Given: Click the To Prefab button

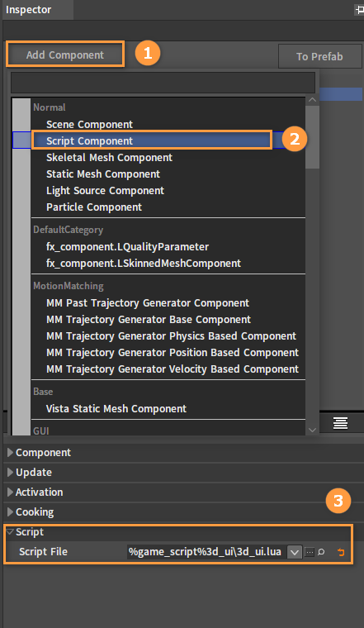Looking at the screenshot, I should pyautogui.click(x=319, y=56).
